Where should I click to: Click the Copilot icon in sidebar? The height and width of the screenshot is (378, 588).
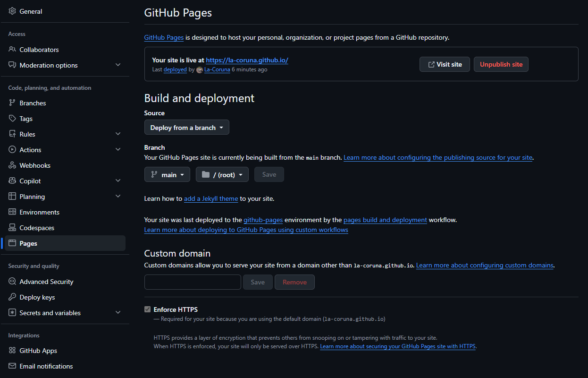click(12, 181)
